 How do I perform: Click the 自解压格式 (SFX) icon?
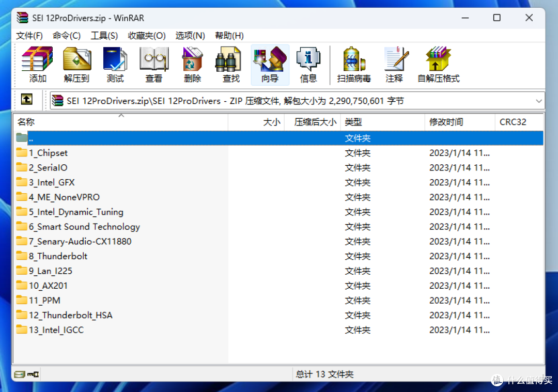pos(439,65)
